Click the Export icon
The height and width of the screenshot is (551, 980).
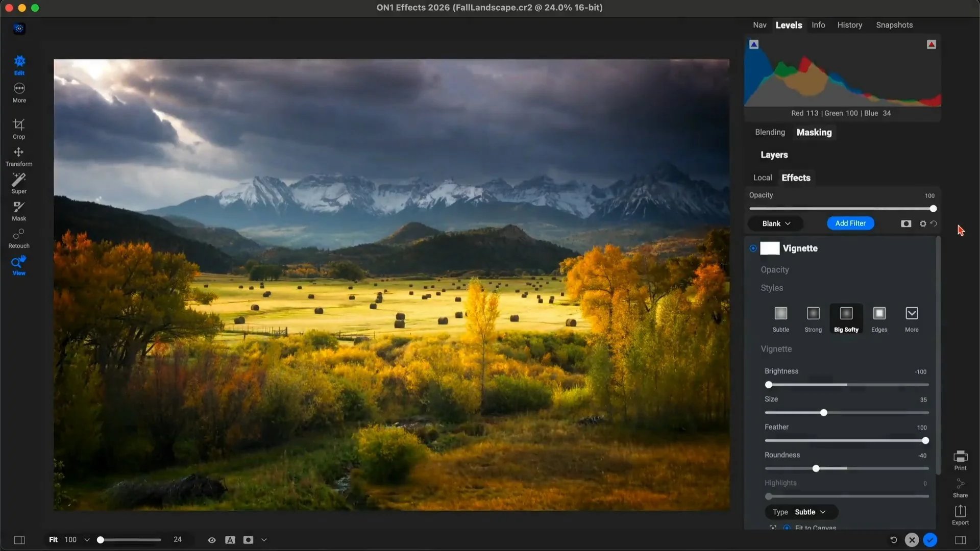(x=960, y=515)
